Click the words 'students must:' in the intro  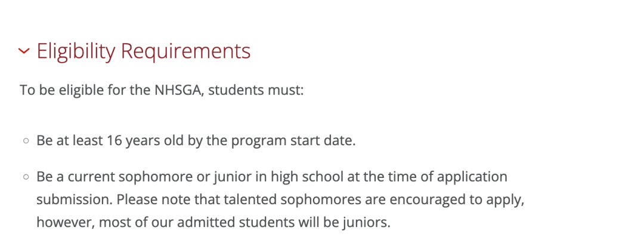coord(256,90)
